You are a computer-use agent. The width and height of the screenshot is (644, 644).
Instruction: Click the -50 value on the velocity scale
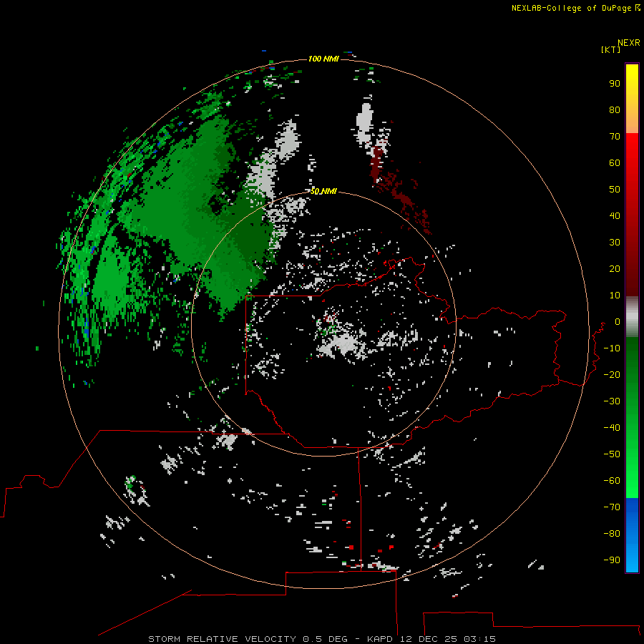coord(612,454)
